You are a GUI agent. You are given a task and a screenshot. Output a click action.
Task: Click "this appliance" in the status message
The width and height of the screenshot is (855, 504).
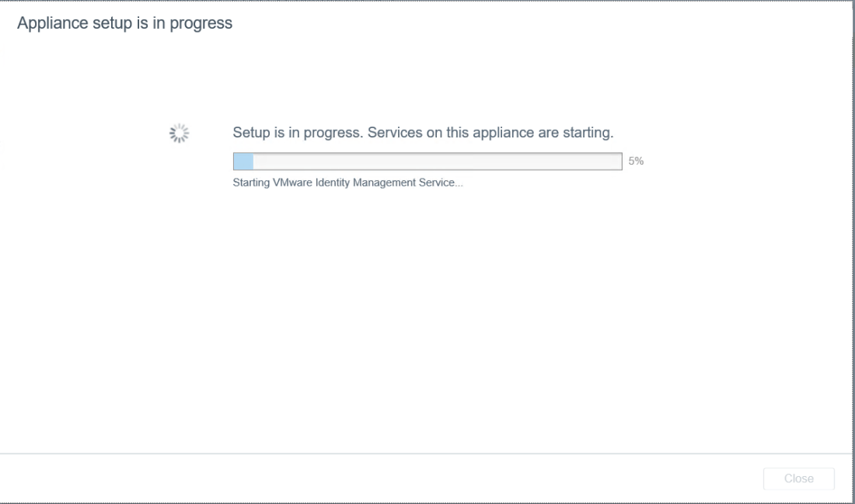[x=491, y=133]
